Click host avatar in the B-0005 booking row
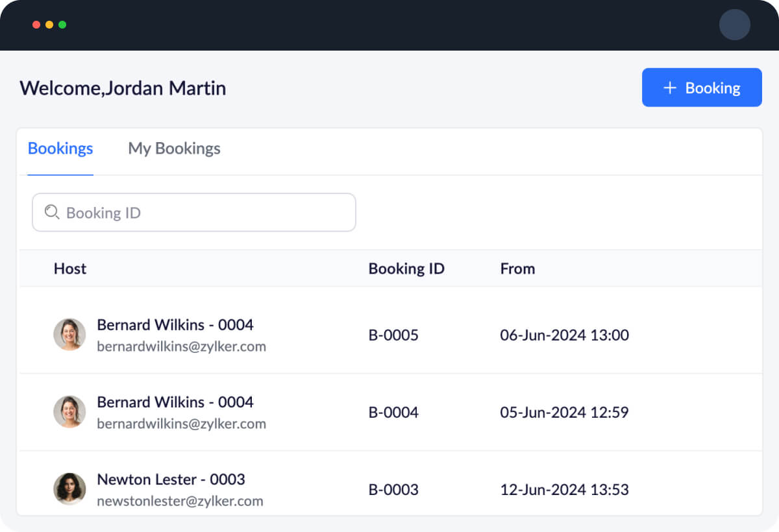The width and height of the screenshot is (779, 532). pyautogui.click(x=69, y=335)
